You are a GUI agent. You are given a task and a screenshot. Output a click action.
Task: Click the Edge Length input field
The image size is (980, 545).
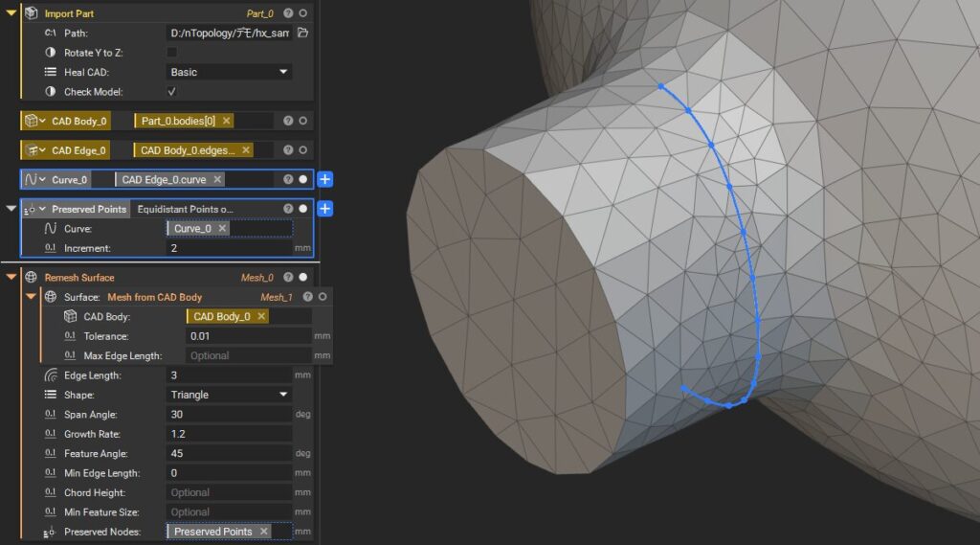click(229, 375)
